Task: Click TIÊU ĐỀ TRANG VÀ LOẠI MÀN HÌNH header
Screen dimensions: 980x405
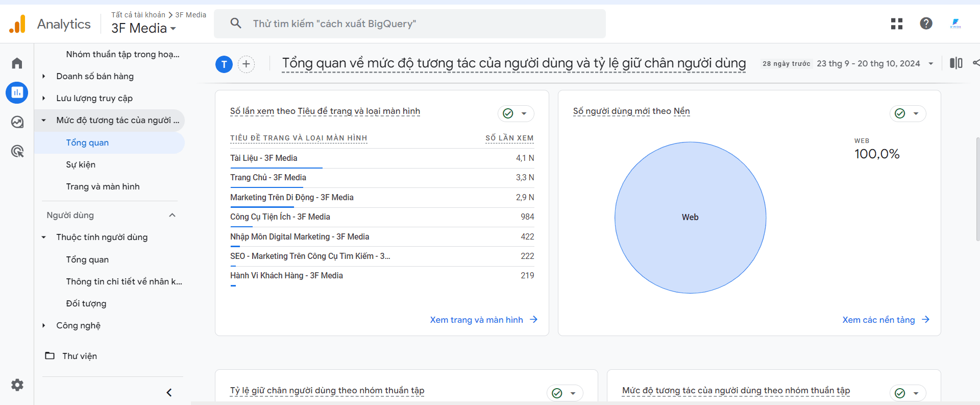Action: point(299,138)
